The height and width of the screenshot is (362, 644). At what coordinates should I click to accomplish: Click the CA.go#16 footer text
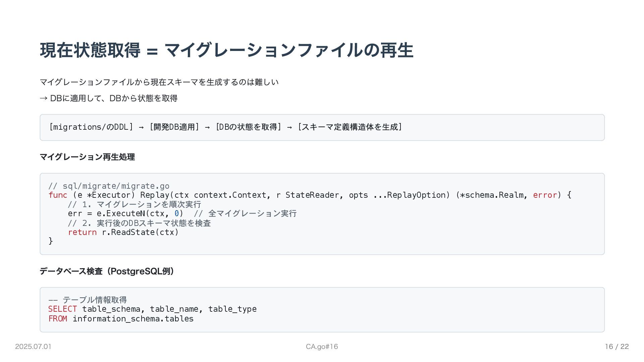322,347
